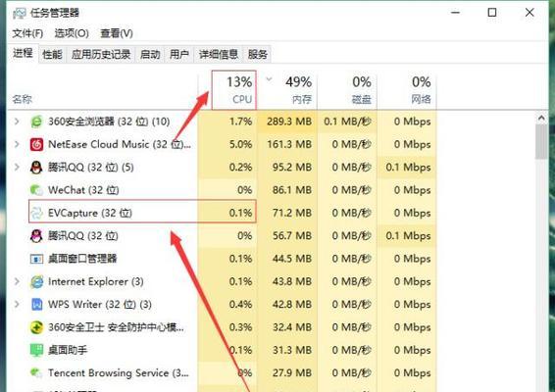The image size is (555, 392).
Task: Switch to the 性能 tab
Action: (x=52, y=55)
